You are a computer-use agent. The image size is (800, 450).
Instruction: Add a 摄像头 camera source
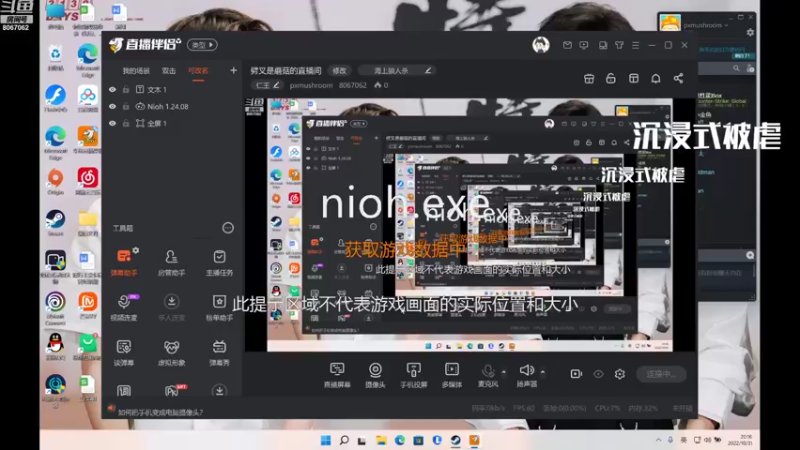pos(375,375)
